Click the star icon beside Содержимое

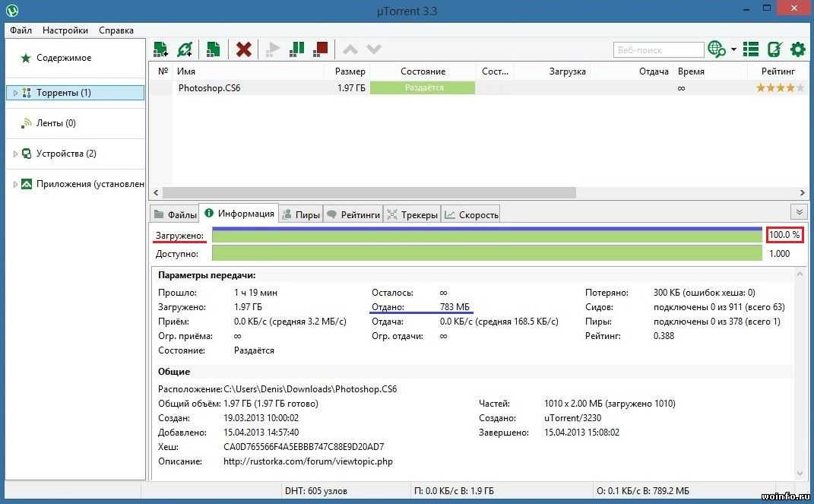pos(25,58)
